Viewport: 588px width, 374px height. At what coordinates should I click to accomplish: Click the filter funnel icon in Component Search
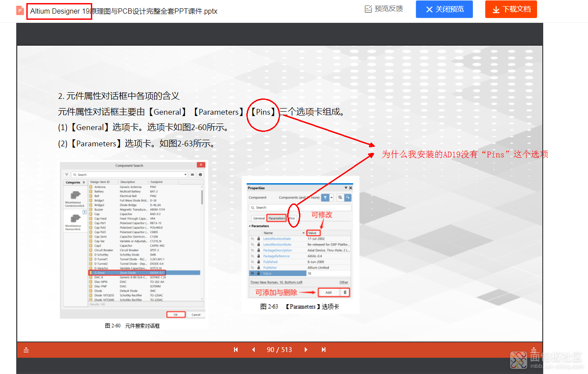67,174
